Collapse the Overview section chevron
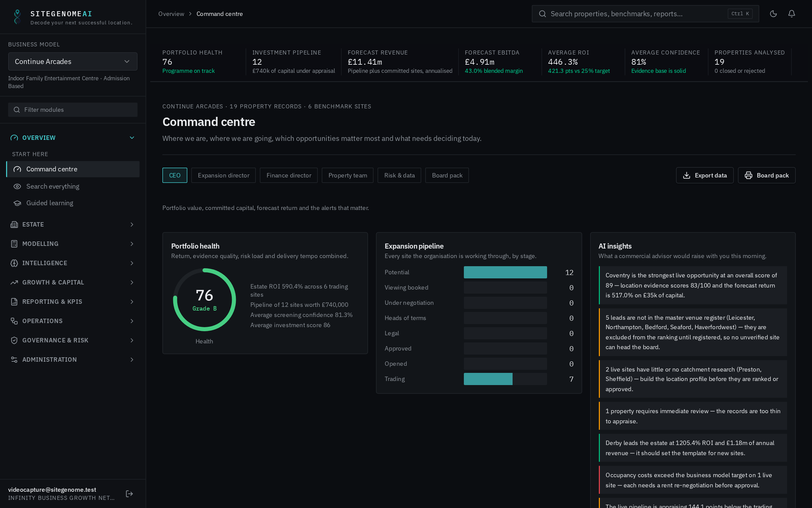 pyautogui.click(x=132, y=138)
